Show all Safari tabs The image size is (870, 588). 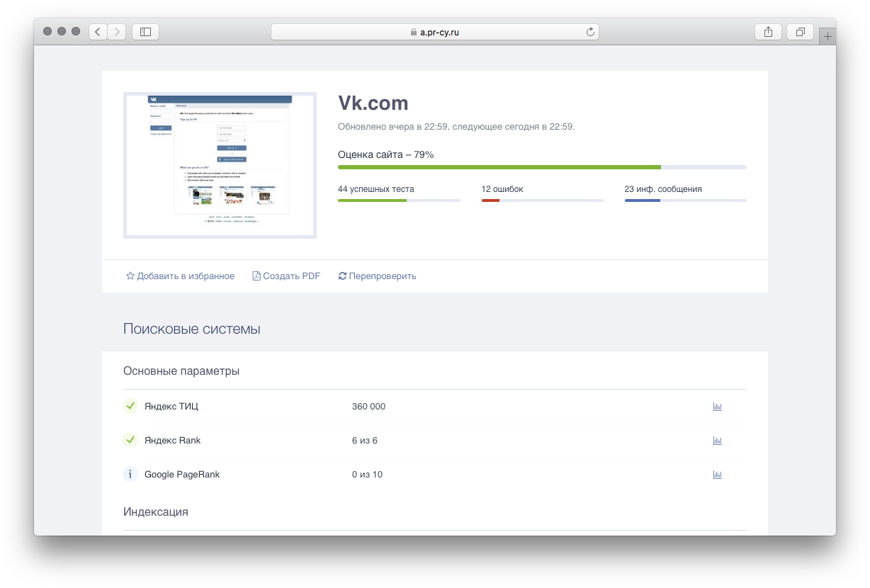tap(800, 32)
